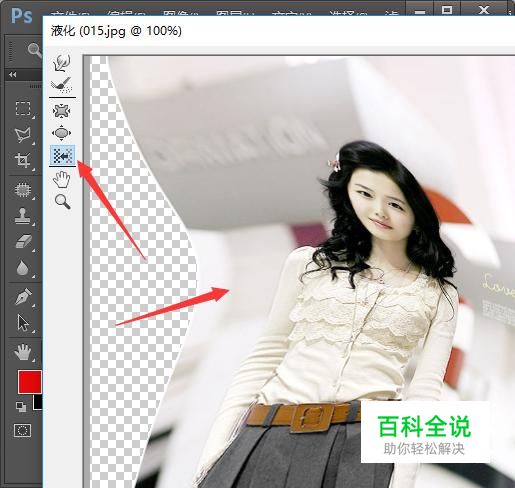Open the black background color swatch
Image resolution: width=515 pixels, height=488 pixels.
37,402
